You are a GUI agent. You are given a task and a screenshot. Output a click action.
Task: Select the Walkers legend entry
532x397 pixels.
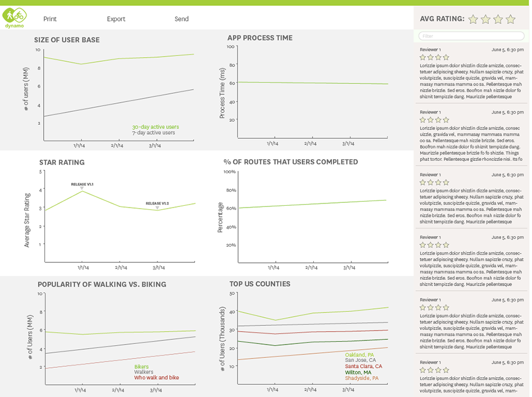coord(143,372)
